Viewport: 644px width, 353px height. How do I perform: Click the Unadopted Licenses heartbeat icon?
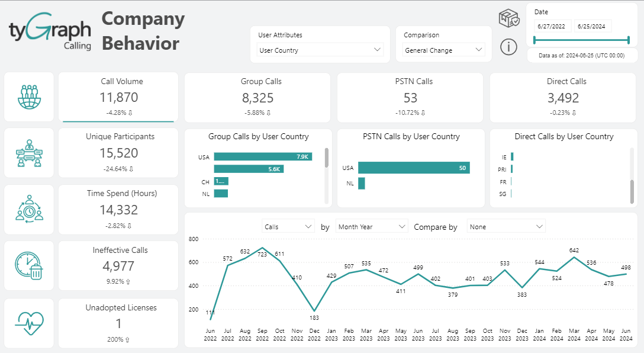click(x=28, y=322)
